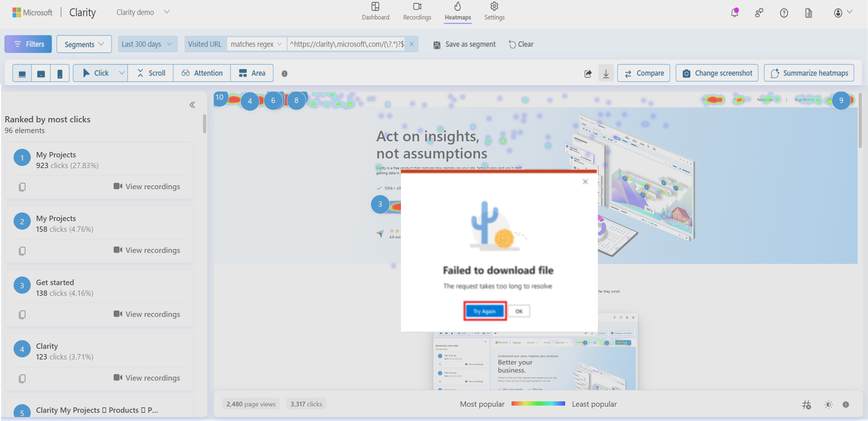
Task: Click OK in the failed download dialog
Action: coord(519,311)
